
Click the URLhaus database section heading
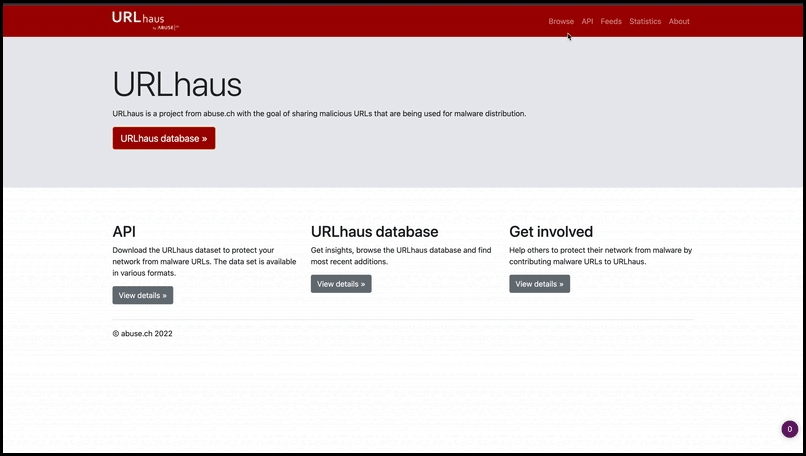pos(374,231)
